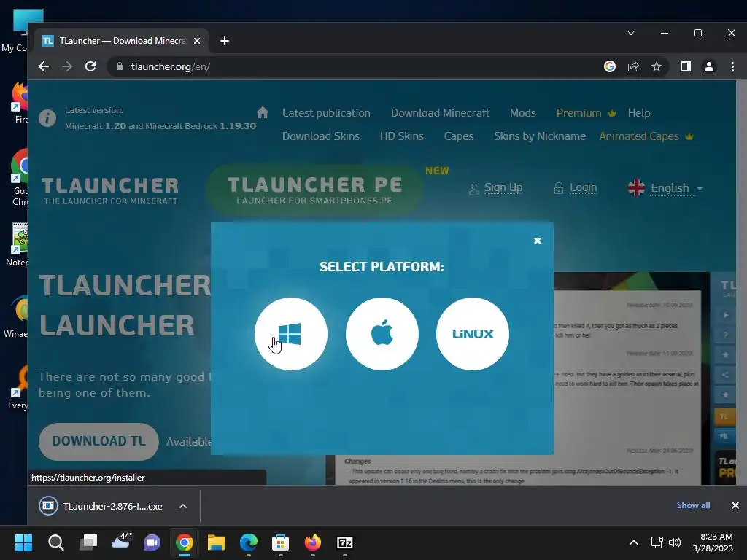The height and width of the screenshot is (560, 747).
Task: Open the Premium menu item
Action: 586,113
